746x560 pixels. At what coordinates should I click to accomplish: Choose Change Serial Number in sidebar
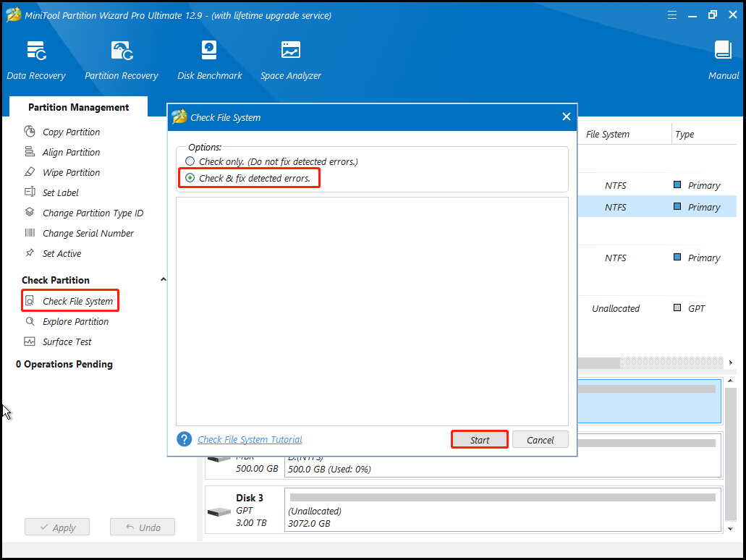(x=88, y=233)
